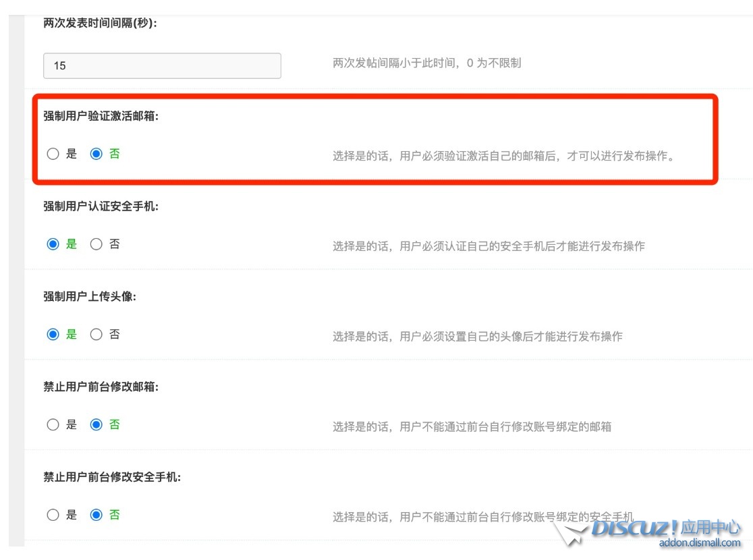This screenshot has height=560, width=753.
Task: Enable 禁止用户前台修改安全手机 by selecting 是
Action: (53, 514)
